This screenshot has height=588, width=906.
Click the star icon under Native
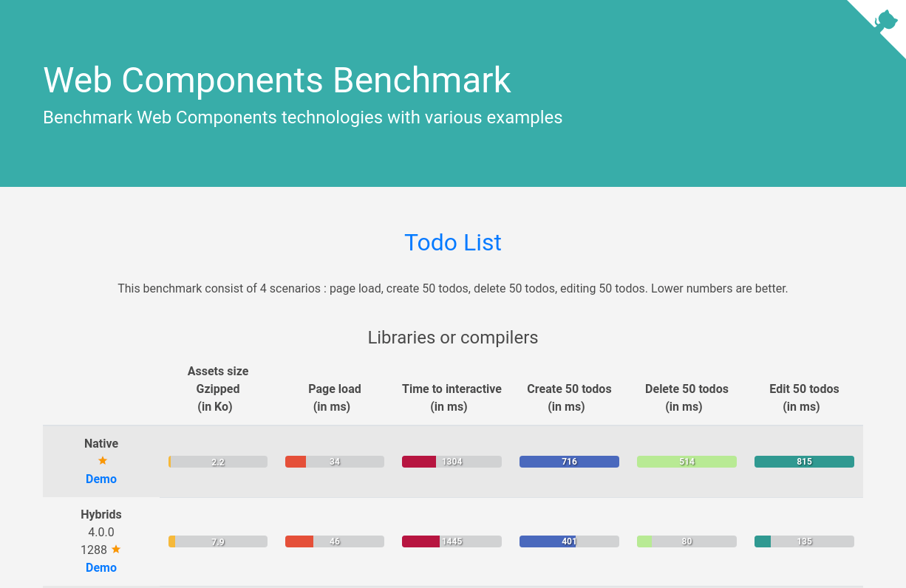coord(103,461)
